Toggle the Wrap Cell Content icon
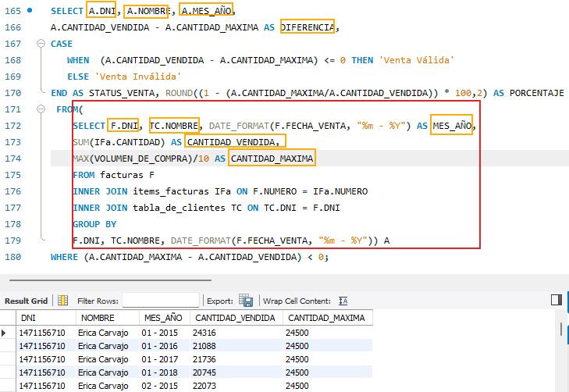The image size is (569, 392). (x=343, y=301)
